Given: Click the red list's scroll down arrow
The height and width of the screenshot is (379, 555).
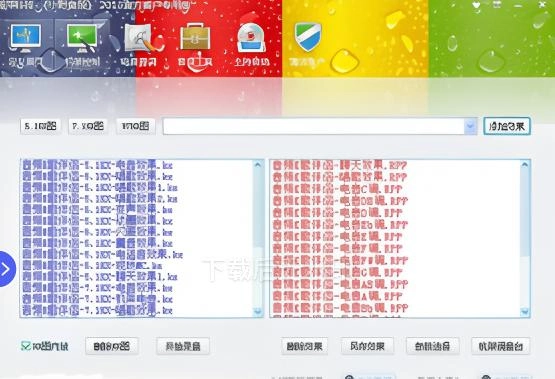Looking at the screenshot, I should pos(525,312).
